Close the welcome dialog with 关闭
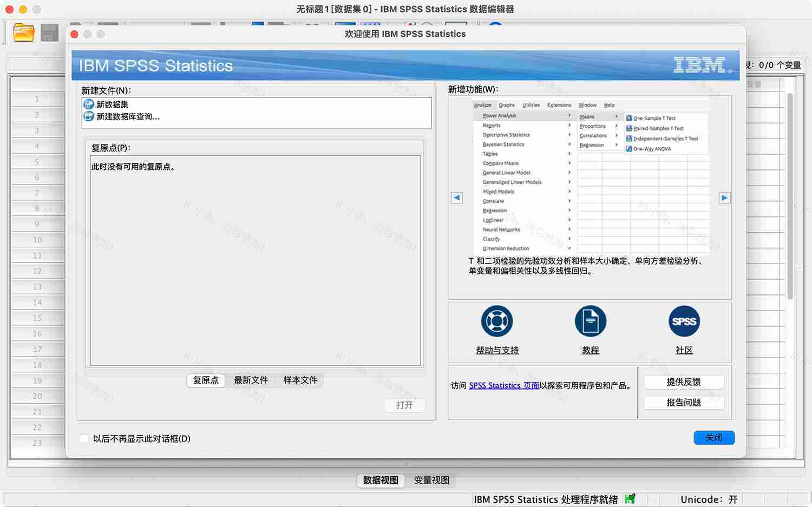Image resolution: width=812 pixels, height=507 pixels. (x=713, y=438)
